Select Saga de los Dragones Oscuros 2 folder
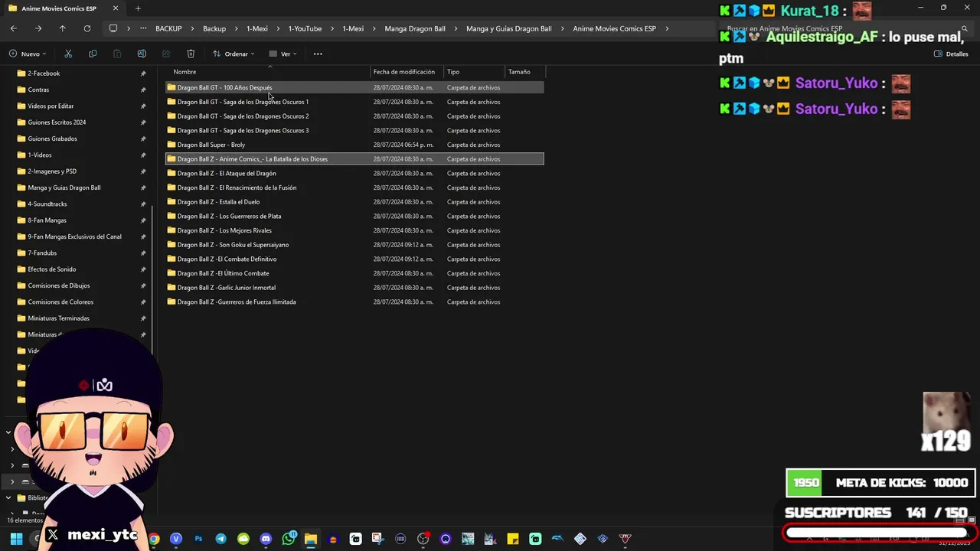The height and width of the screenshot is (551, 980). point(354,116)
